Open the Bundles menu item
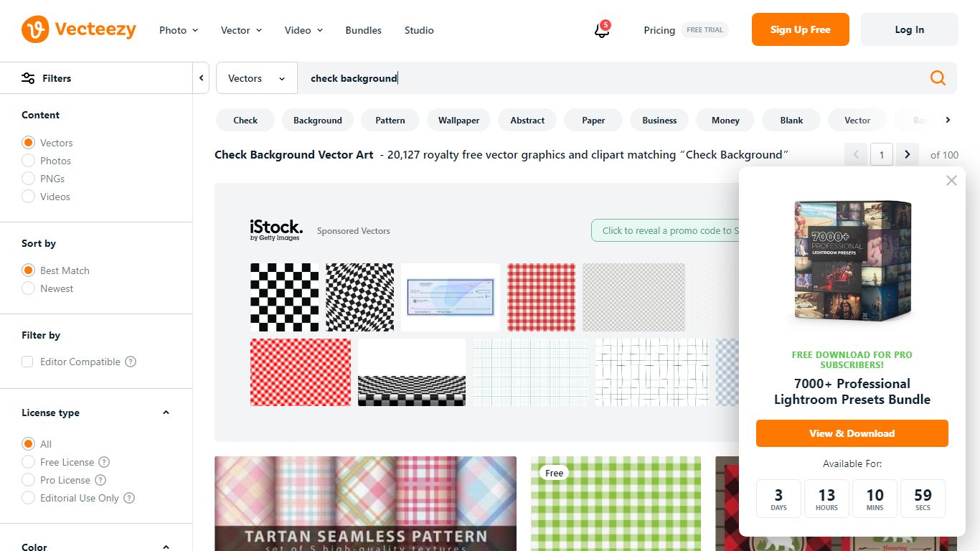The width and height of the screenshot is (980, 551). pos(364,30)
